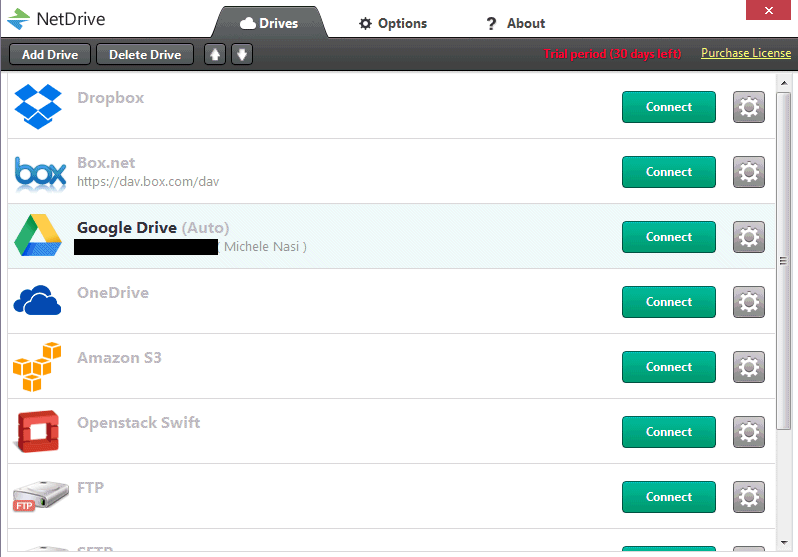Open the Purchase License link
The height and width of the screenshot is (557, 798).
pos(746,53)
